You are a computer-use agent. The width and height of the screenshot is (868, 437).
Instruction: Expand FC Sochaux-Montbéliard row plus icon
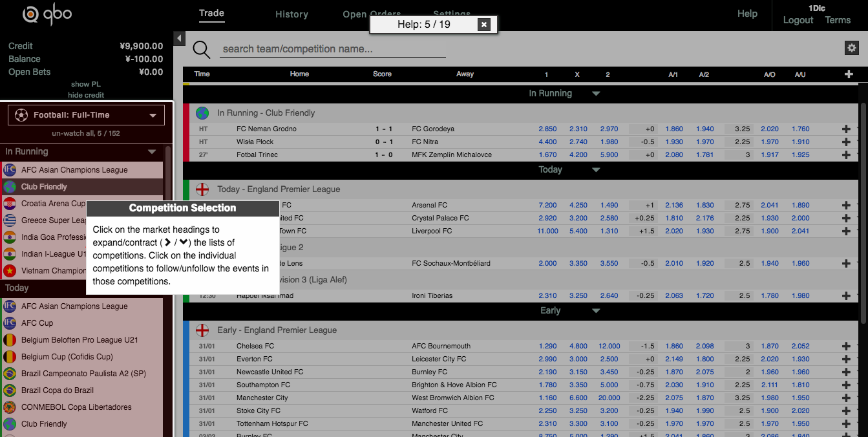(x=847, y=264)
